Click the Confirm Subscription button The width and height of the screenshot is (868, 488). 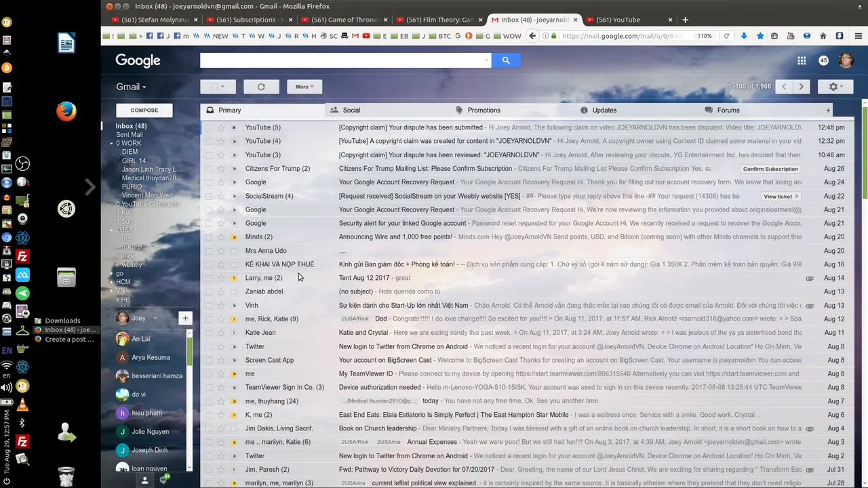(770, 169)
